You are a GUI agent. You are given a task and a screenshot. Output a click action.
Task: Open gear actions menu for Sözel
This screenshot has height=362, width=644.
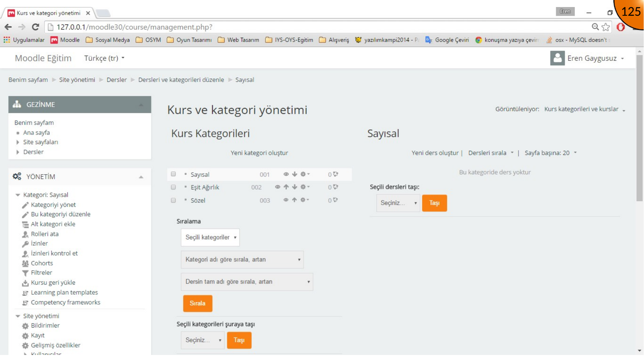point(305,200)
